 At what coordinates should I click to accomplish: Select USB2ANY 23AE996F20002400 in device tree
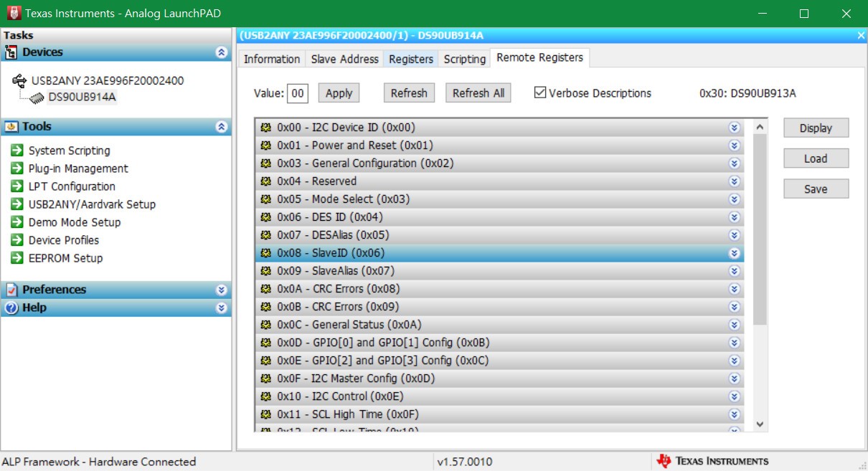108,81
